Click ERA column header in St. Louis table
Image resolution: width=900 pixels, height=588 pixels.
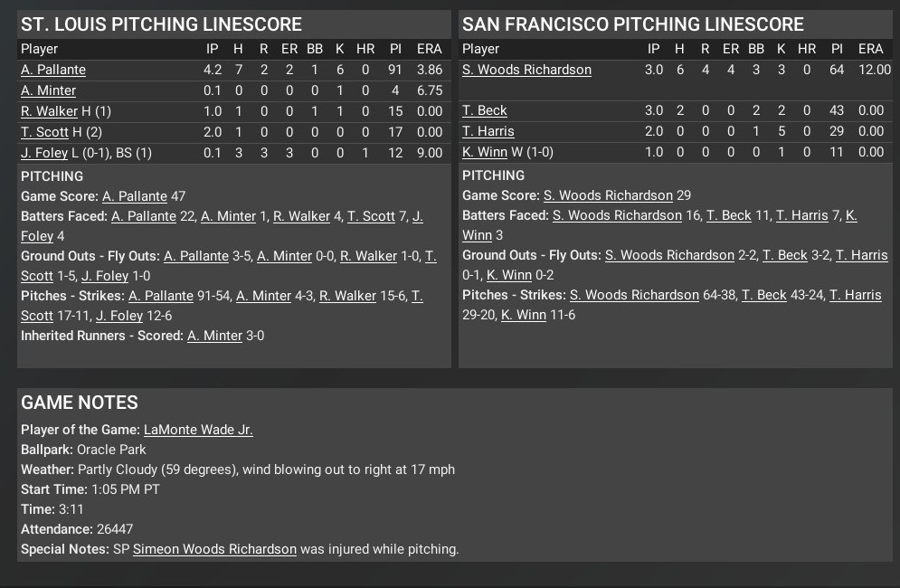[430, 49]
